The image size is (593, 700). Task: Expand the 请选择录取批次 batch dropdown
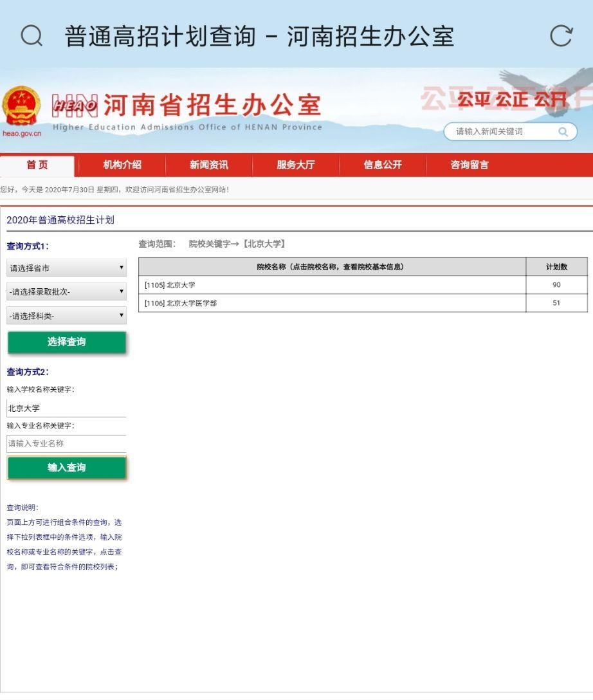tap(66, 291)
